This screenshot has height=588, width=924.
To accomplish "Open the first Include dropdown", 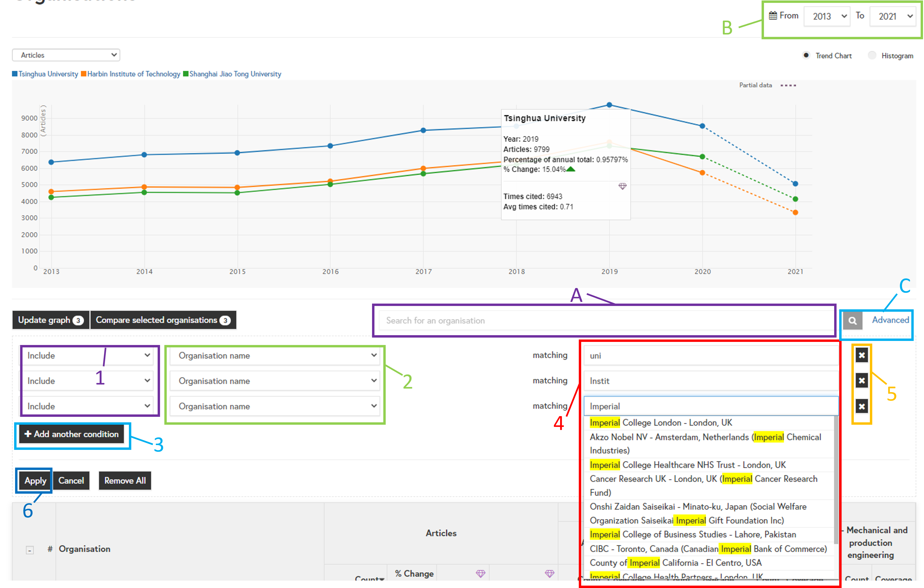I will (88, 356).
